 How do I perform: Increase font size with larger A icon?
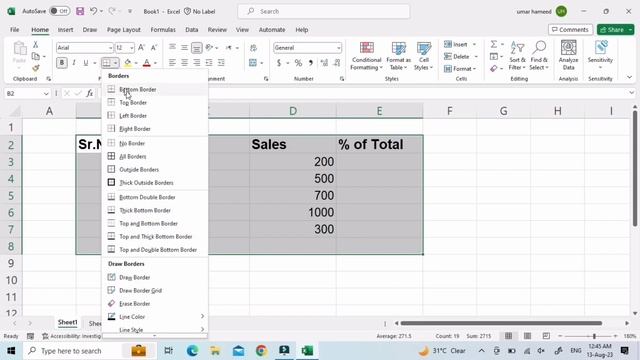pyautogui.click(x=141, y=48)
